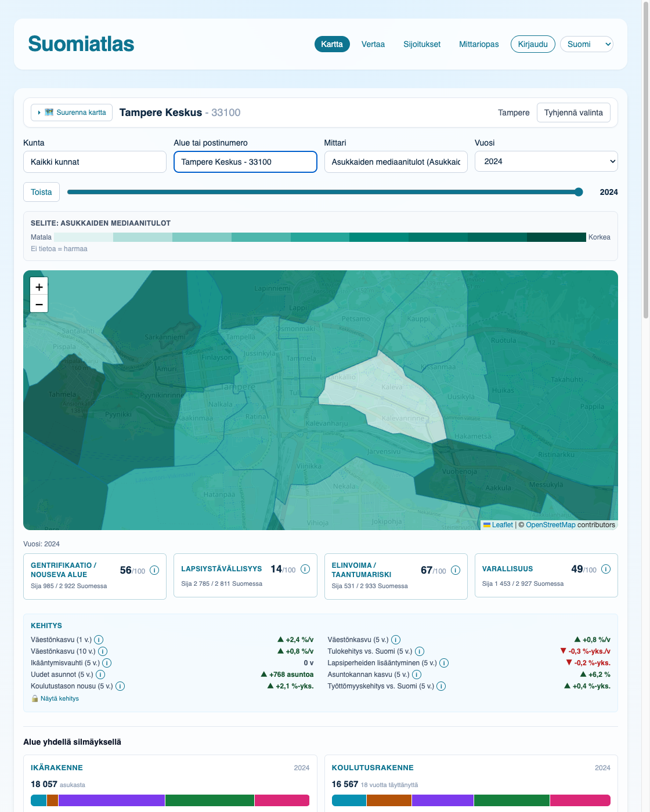Open info icon for Elinvoima score
Viewport: 650px width, 812px height.
tap(456, 570)
